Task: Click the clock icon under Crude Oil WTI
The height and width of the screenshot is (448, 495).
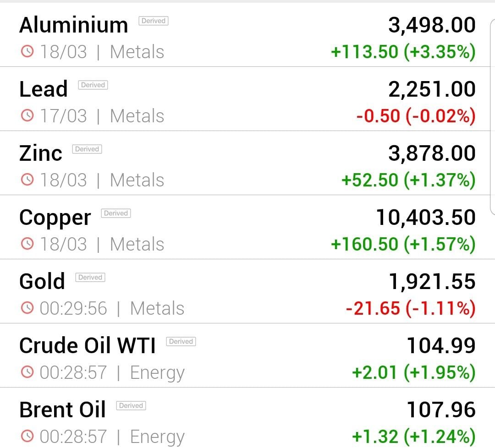Action: pyautogui.click(x=27, y=372)
